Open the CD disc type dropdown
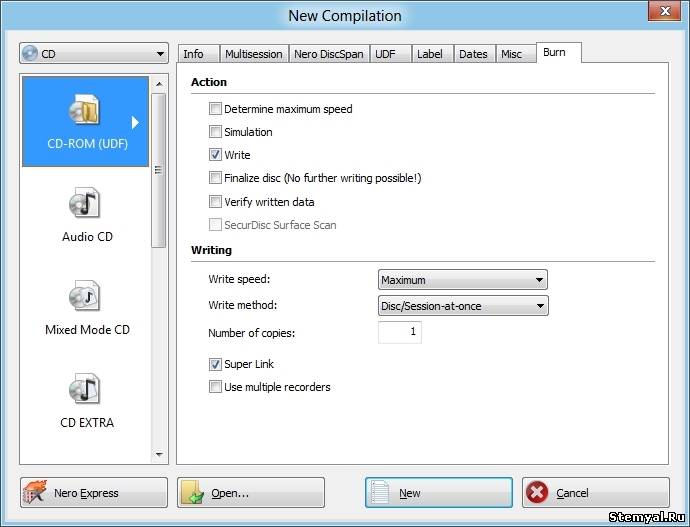The width and height of the screenshot is (690, 527). click(x=94, y=53)
